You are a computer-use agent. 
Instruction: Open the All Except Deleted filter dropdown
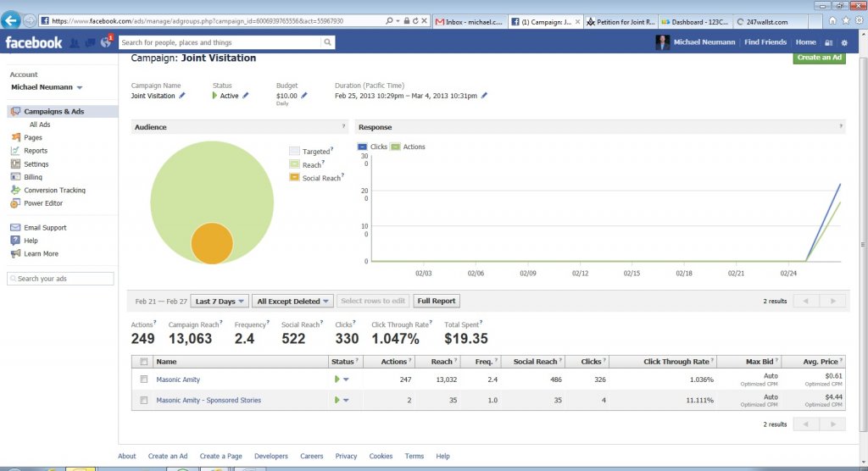(x=292, y=301)
